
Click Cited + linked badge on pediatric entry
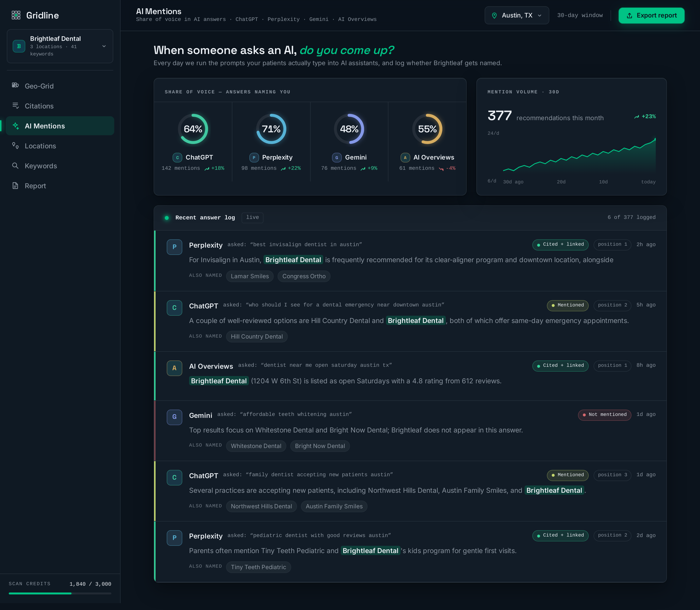click(560, 535)
